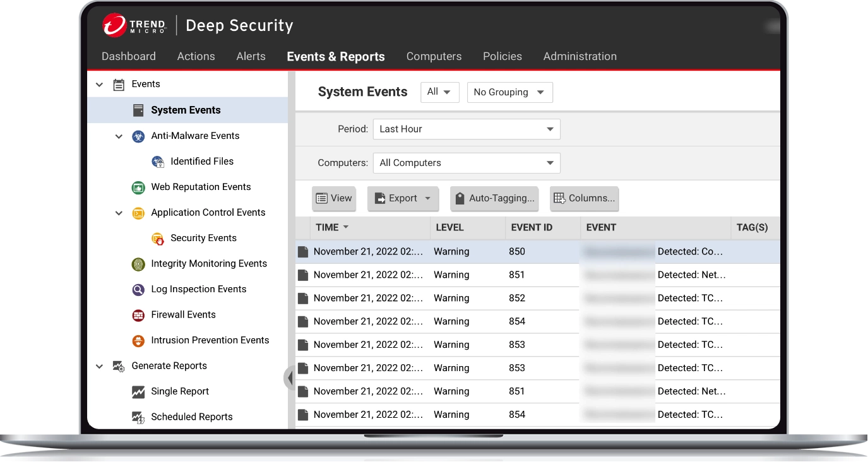The height and width of the screenshot is (462, 868).
Task: Switch to the Dashboard tab
Action: coord(129,56)
